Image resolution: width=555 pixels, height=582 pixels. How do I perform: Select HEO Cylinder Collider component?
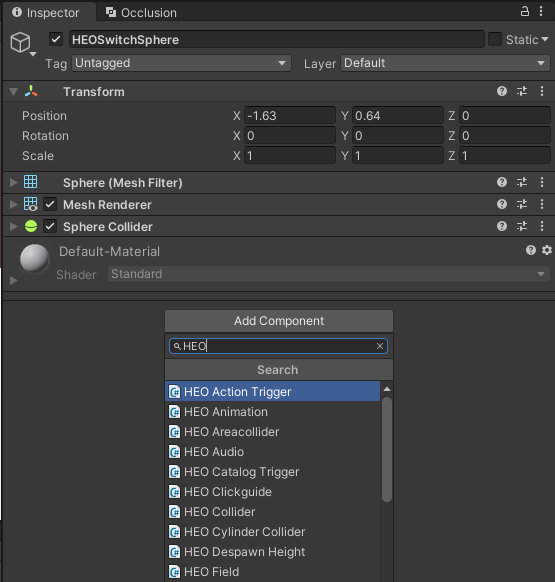(272, 532)
